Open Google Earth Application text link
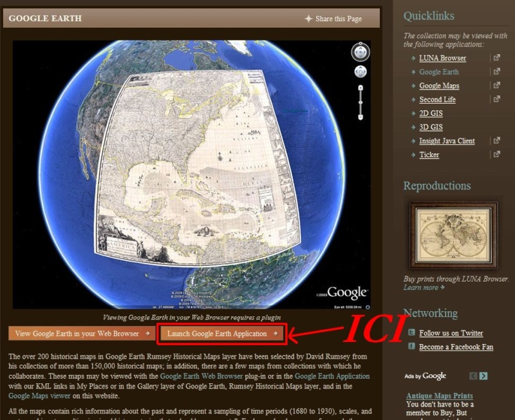The width and height of the screenshot is (515, 420). (x=332, y=376)
